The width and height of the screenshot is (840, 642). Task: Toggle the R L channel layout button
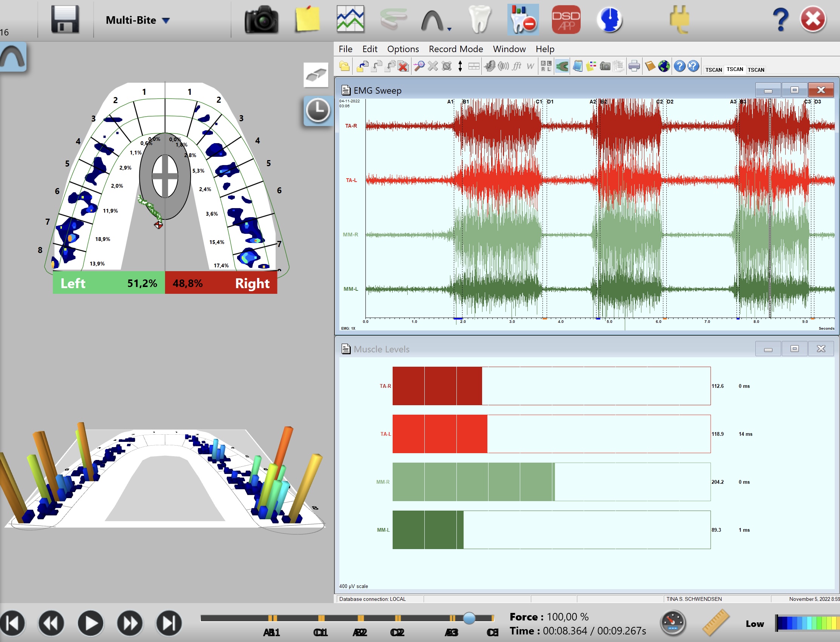pos(546,66)
